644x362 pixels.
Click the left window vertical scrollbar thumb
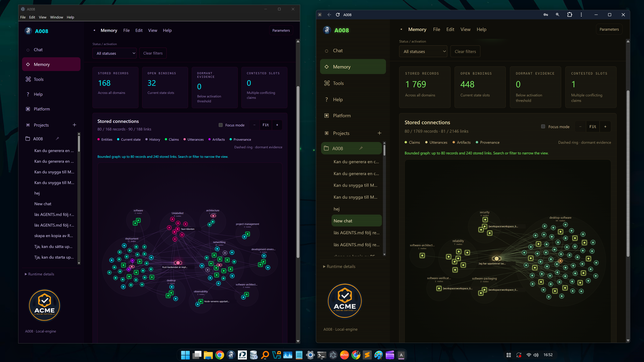(298, 172)
